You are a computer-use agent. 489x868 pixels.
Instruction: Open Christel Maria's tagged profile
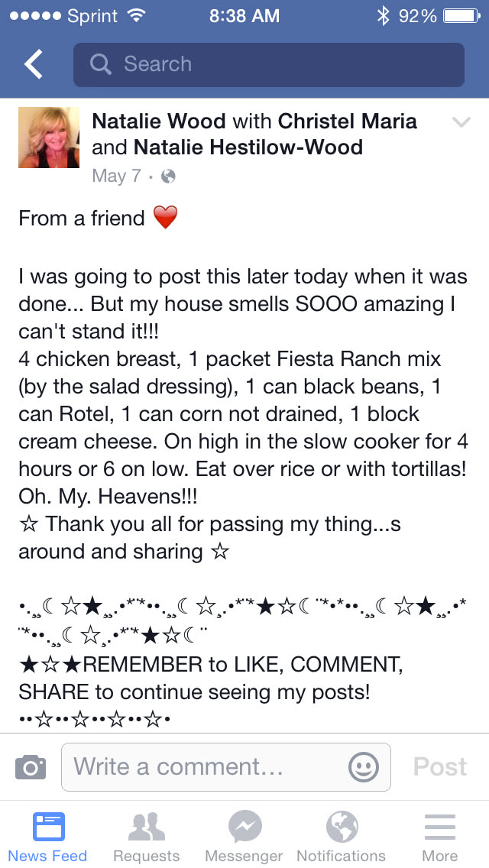pyautogui.click(x=348, y=121)
